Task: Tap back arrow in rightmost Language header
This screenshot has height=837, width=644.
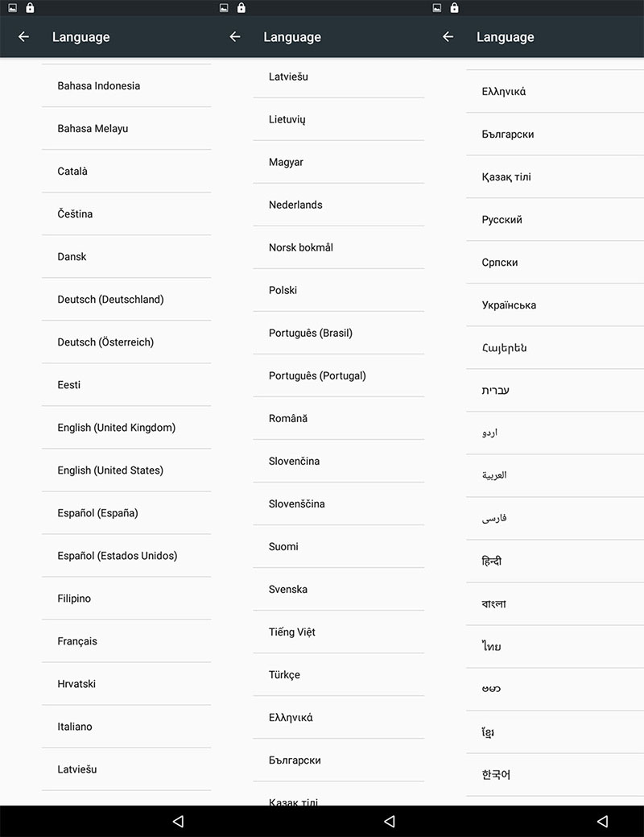Action: click(448, 37)
